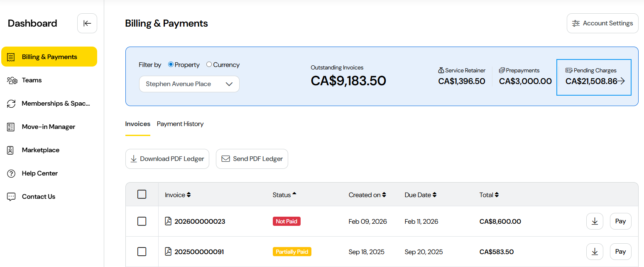This screenshot has height=267, width=644.
Task: Click the Memberships refresh-arrows icon
Action: [11, 104]
